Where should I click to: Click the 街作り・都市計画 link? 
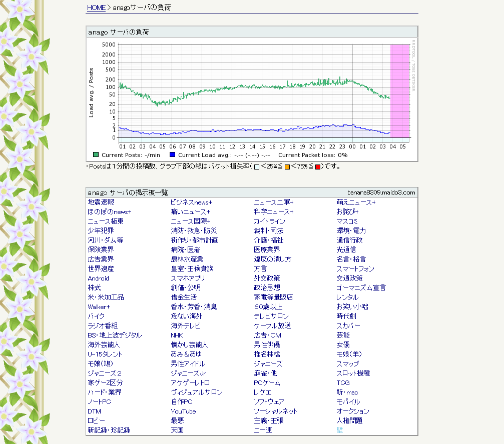(x=195, y=240)
